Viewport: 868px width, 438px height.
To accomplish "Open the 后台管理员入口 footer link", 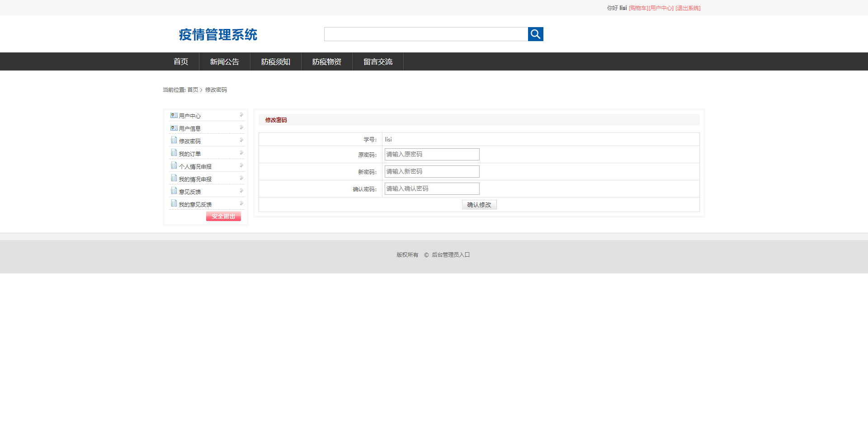I will pyautogui.click(x=451, y=255).
